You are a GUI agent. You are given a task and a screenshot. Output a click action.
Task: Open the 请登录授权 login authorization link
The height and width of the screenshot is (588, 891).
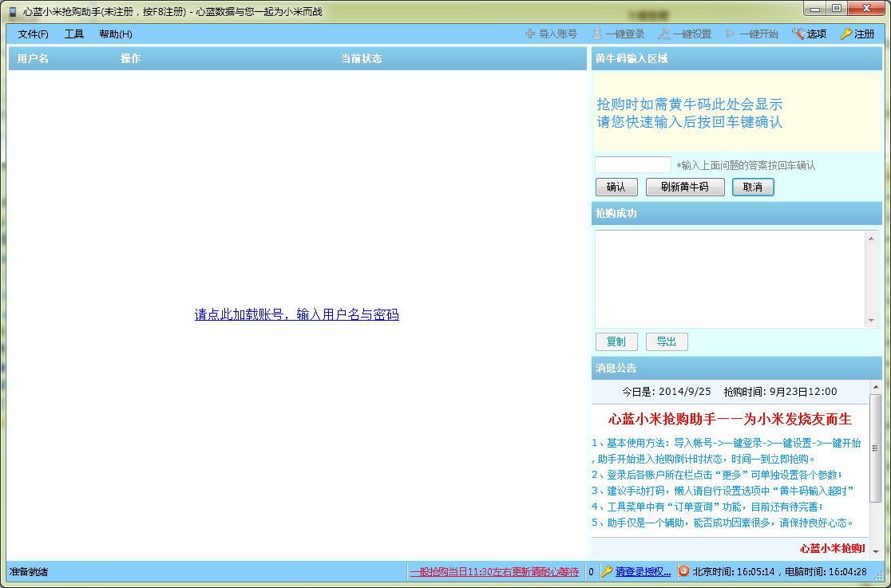pyautogui.click(x=643, y=572)
